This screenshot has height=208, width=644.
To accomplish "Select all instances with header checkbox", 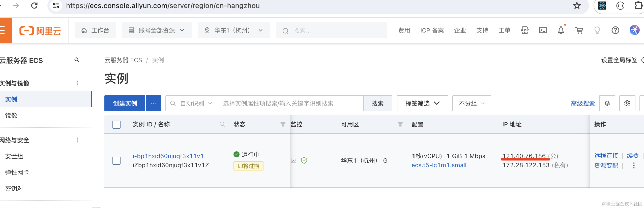I will pyautogui.click(x=116, y=124).
